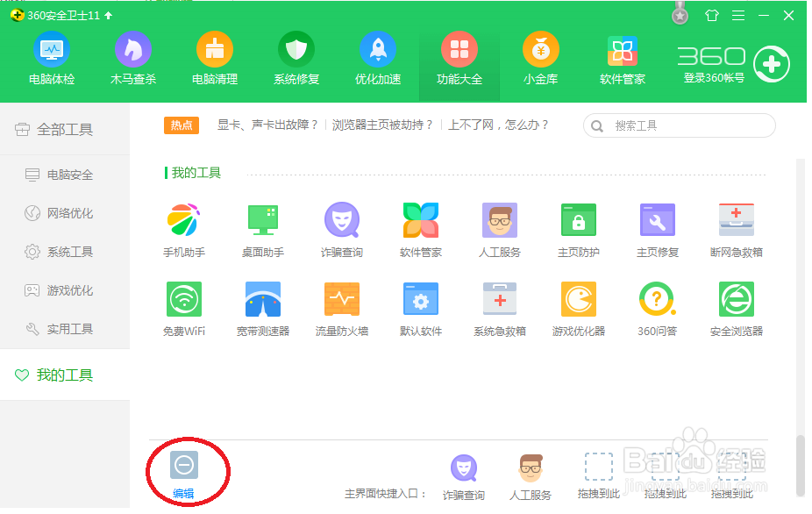Click 登录360帐号 login button
This screenshot has height=514, width=812.
point(714,78)
